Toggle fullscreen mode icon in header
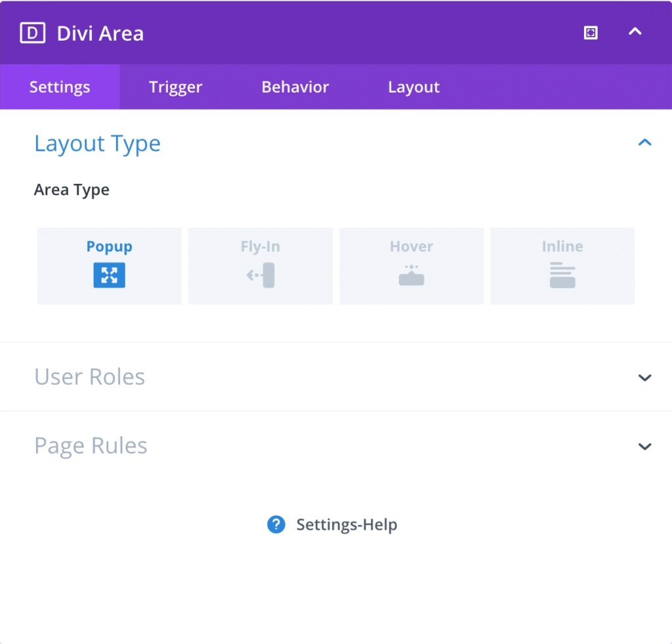This screenshot has width=672, height=644. coord(591,33)
